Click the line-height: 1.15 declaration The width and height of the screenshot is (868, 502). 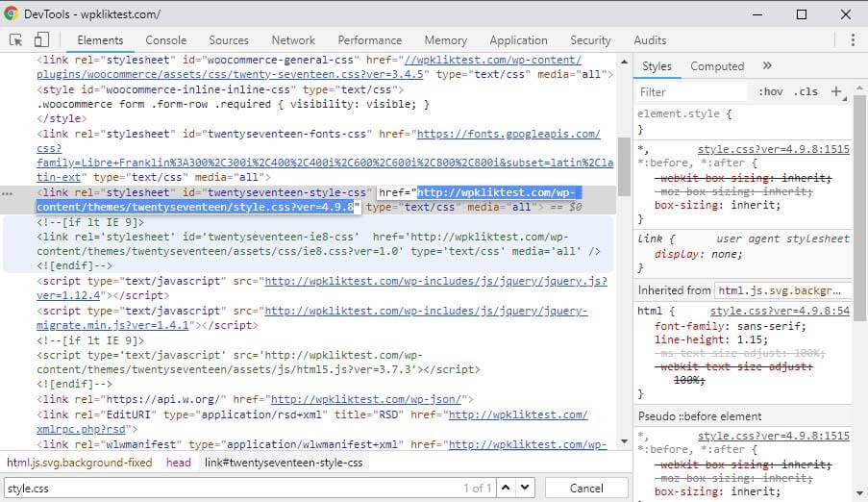tap(711, 340)
